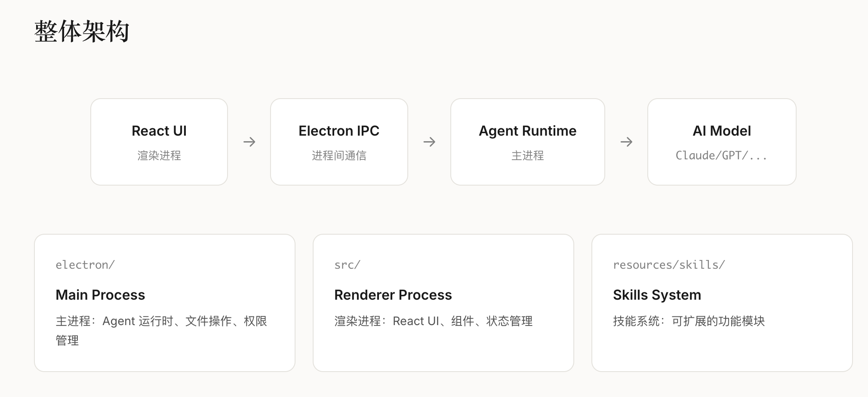The image size is (868, 397).
Task: Click the 主进程 subtitle under Agent Runtime
Action: (527, 155)
